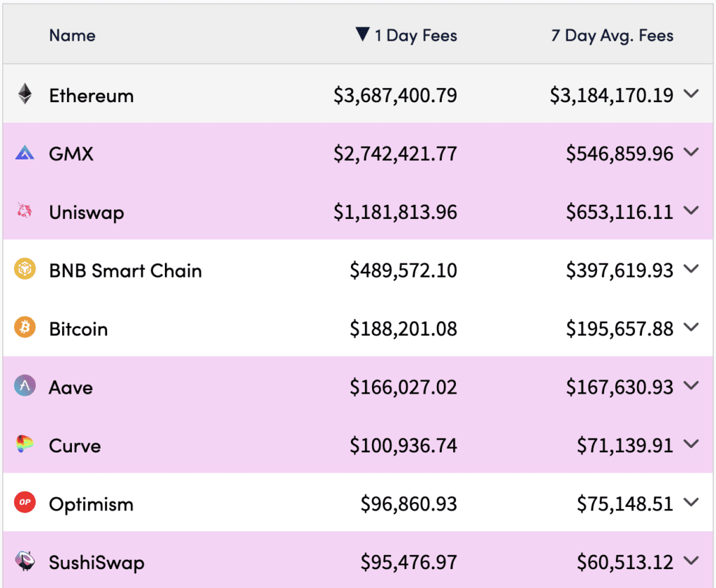Sort by 7 Day Avg. Fees column header
716x588 pixels.
point(612,36)
